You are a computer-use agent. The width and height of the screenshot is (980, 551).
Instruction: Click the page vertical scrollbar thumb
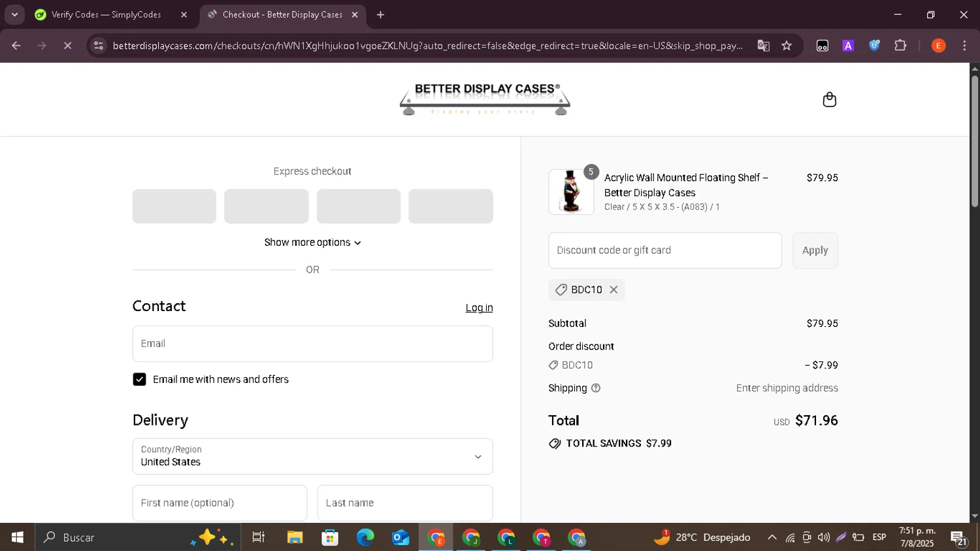click(x=975, y=141)
